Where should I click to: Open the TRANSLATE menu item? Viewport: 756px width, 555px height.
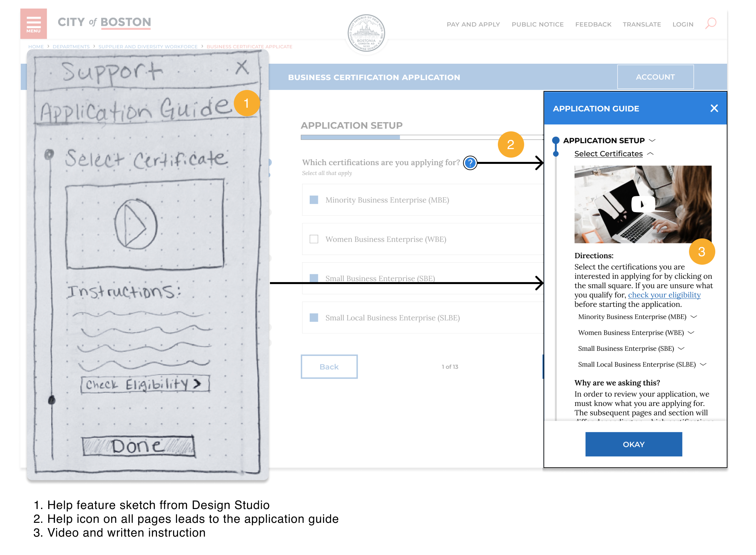point(642,24)
